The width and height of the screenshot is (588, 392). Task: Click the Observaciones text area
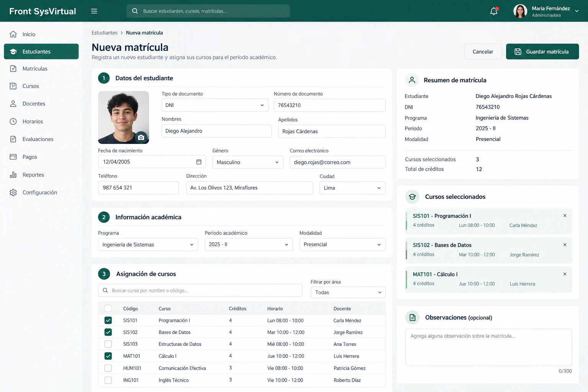tap(488, 347)
